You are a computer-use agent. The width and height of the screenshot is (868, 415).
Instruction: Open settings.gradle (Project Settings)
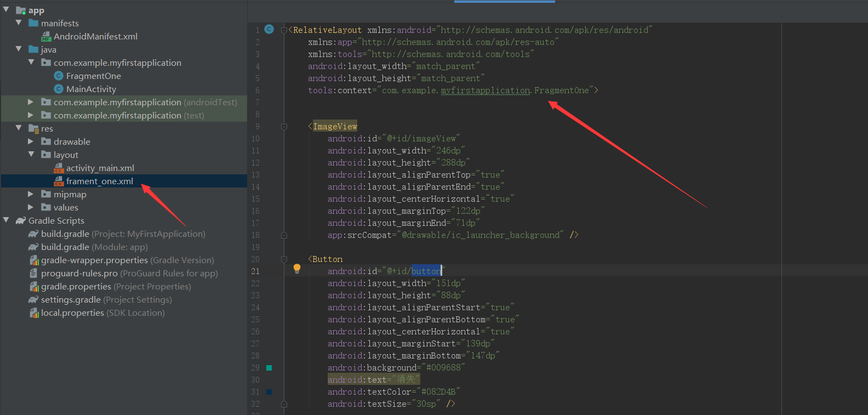point(106,300)
